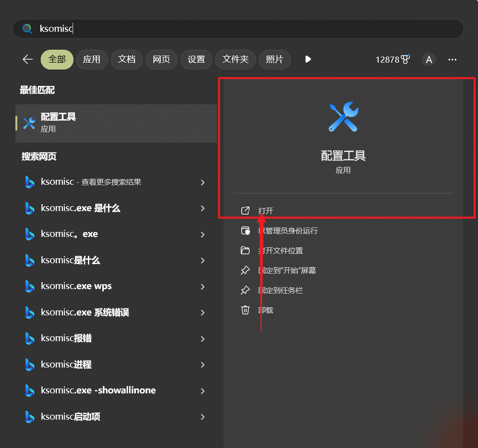Switch to the 文件夹 filter tab
This screenshot has width=478, height=448.
tap(235, 60)
